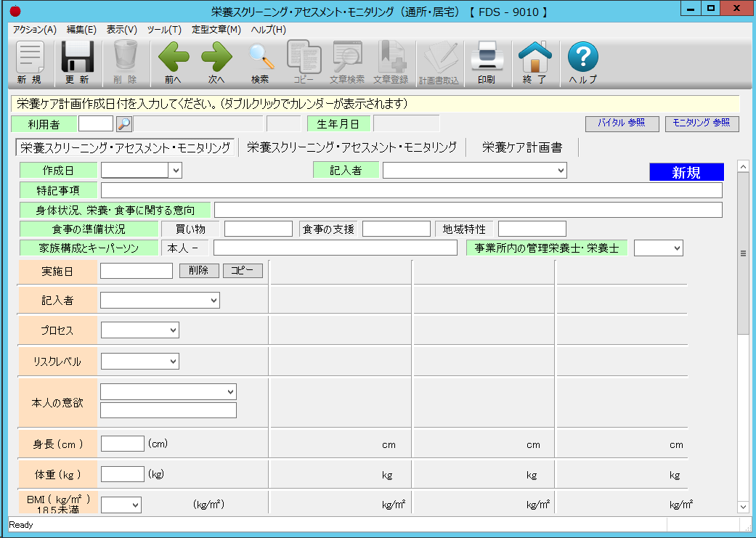Viewport: 756px width, 538px height.
Task: Go to previous record with 前へ arrow
Action: coord(173,62)
